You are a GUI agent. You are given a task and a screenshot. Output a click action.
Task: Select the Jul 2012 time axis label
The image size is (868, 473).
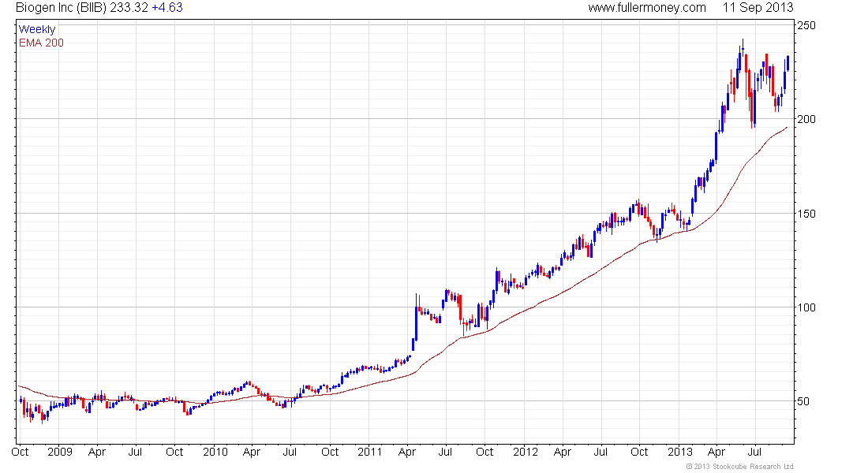pos(600,452)
